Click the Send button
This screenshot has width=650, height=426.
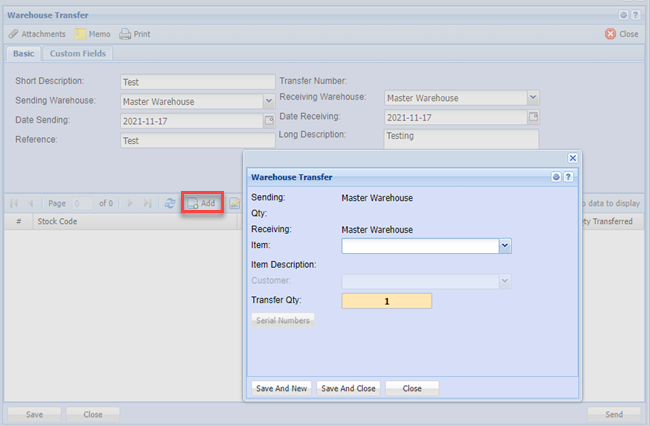click(613, 413)
